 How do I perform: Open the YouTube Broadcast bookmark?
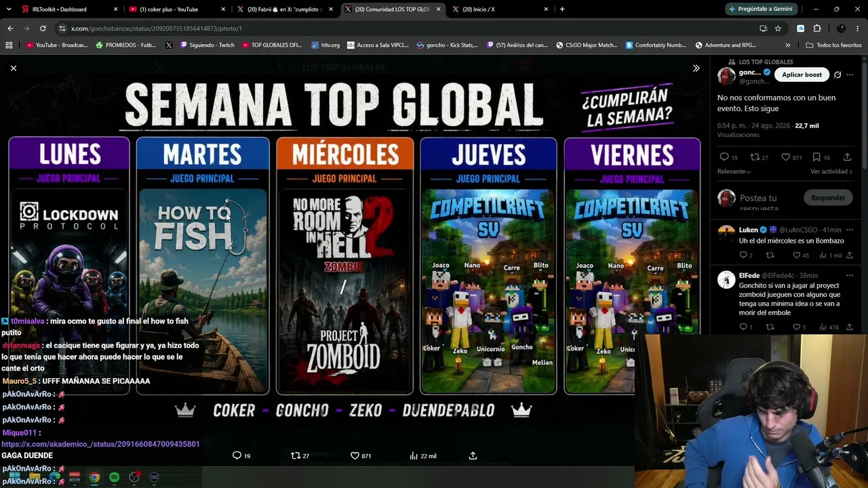click(x=57, y=45)
